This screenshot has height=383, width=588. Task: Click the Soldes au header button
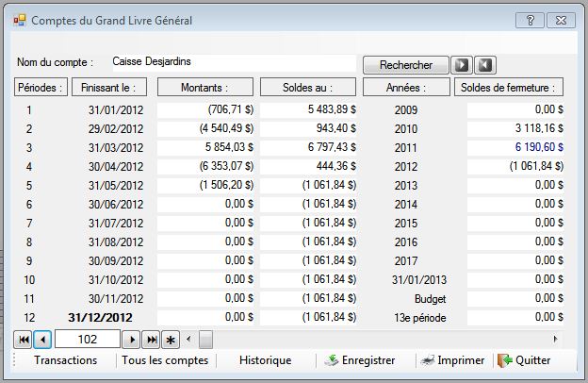pyautogui.click(x=308, y=87)
